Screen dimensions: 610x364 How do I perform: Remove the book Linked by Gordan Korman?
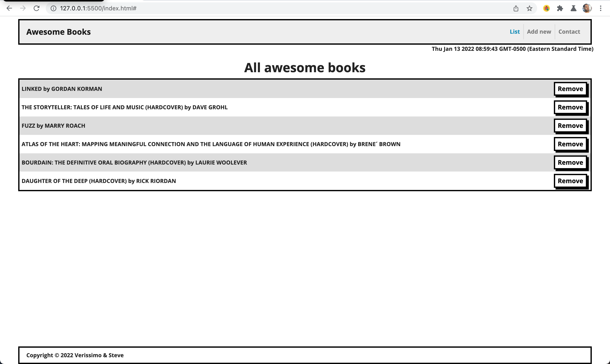[x=570, y=89]
